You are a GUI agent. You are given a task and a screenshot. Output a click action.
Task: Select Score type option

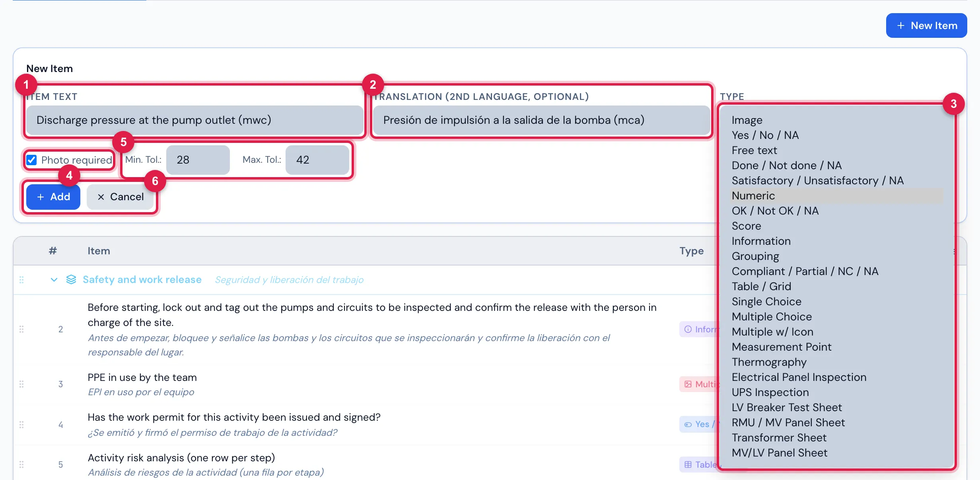837,226
